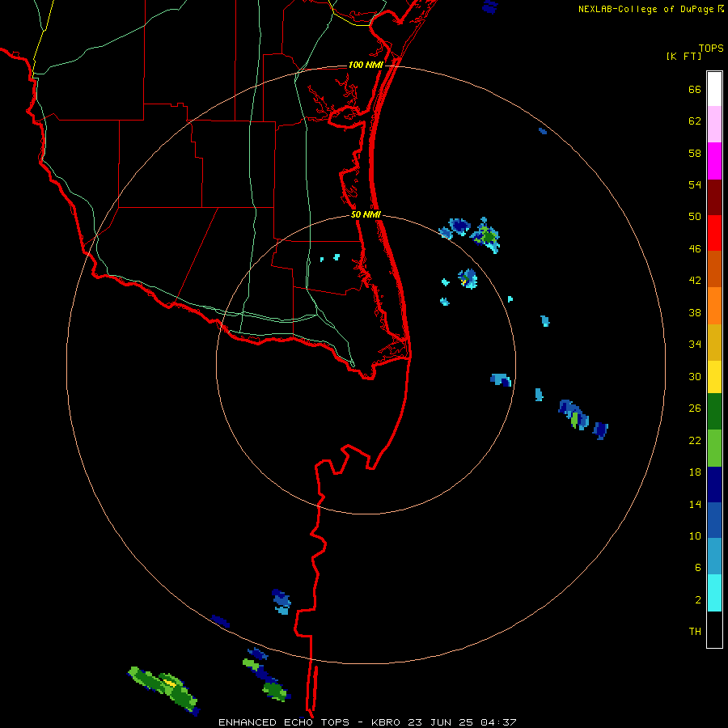The height and width of the screenshot is (728, 728).
Task: Click the legend value 66
Action: (x=695, y=90)
